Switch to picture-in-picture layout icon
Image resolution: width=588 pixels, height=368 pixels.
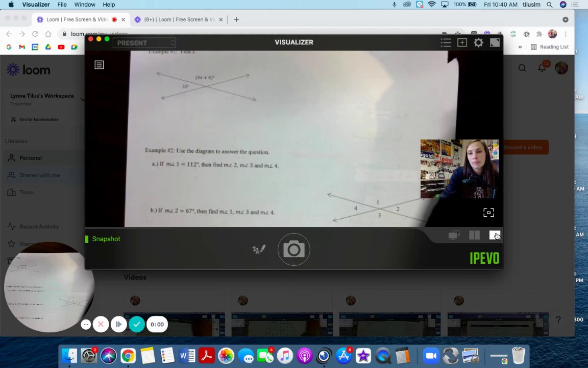[x=454, y=236]
